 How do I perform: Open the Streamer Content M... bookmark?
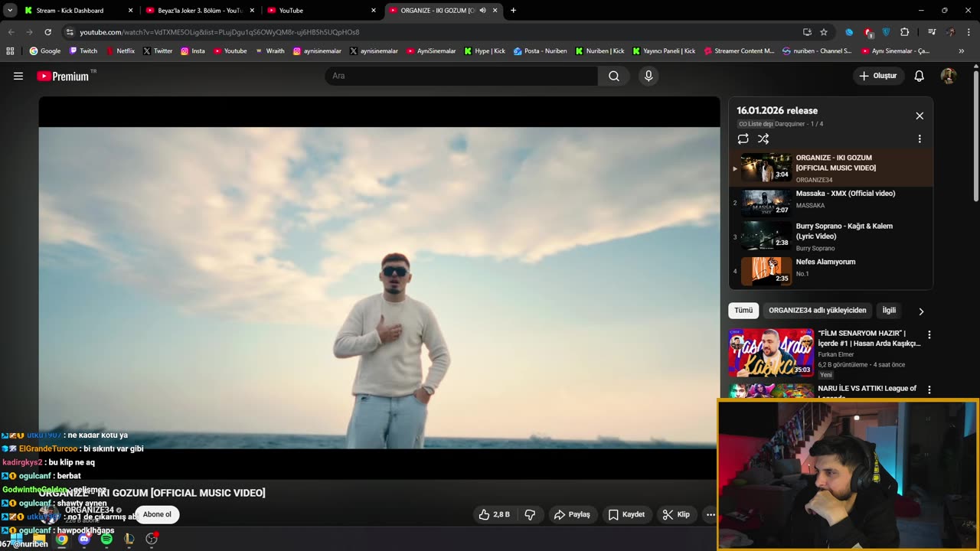pos(739,51)
